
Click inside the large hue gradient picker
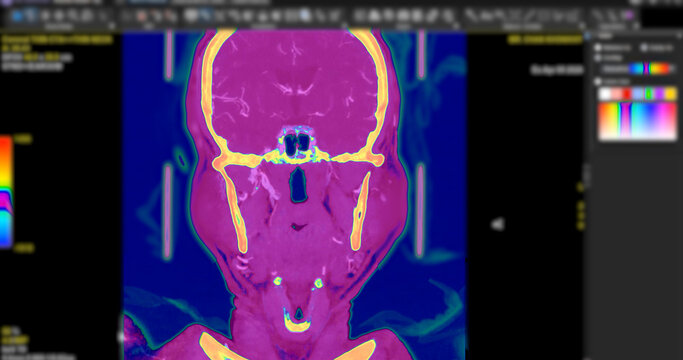point(638,121)
